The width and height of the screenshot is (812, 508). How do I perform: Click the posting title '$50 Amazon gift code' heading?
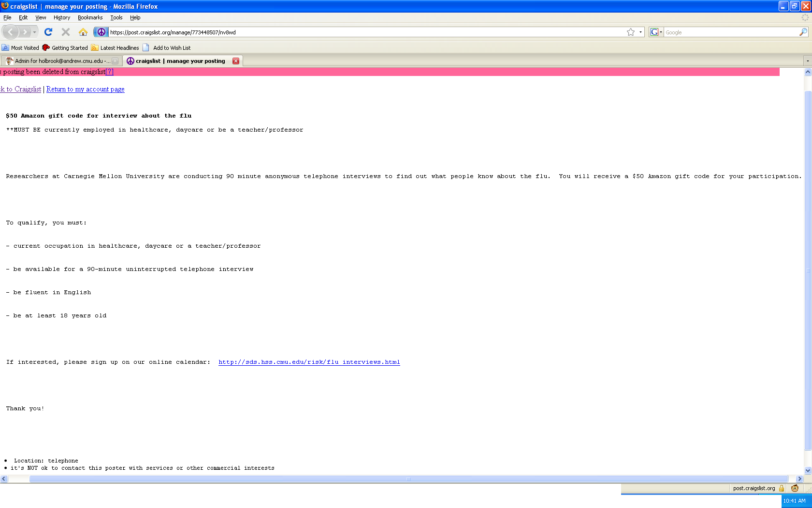[x=99, y=116]
